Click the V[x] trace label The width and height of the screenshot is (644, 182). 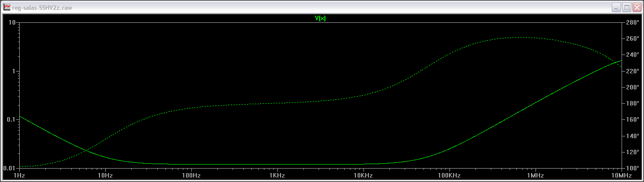(320, 18)
